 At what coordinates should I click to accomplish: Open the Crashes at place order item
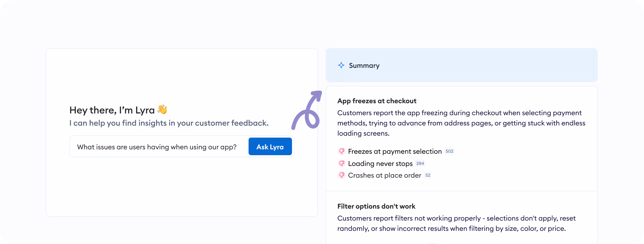[x=384, y=175]
